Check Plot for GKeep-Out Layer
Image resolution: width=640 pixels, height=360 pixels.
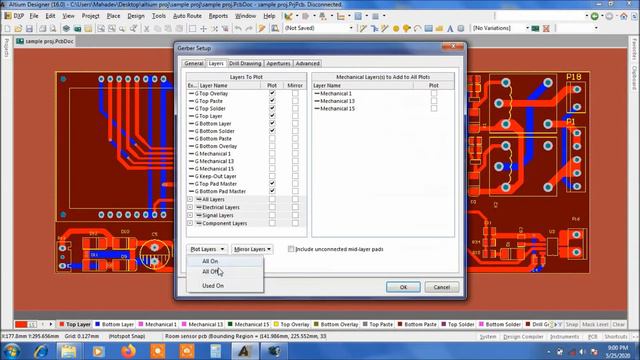coord(272,176)
